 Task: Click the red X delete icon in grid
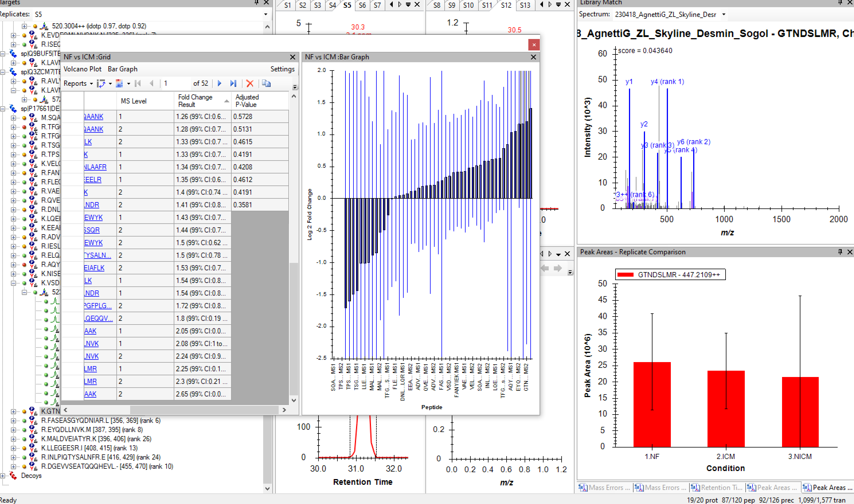tap(250, 83)
